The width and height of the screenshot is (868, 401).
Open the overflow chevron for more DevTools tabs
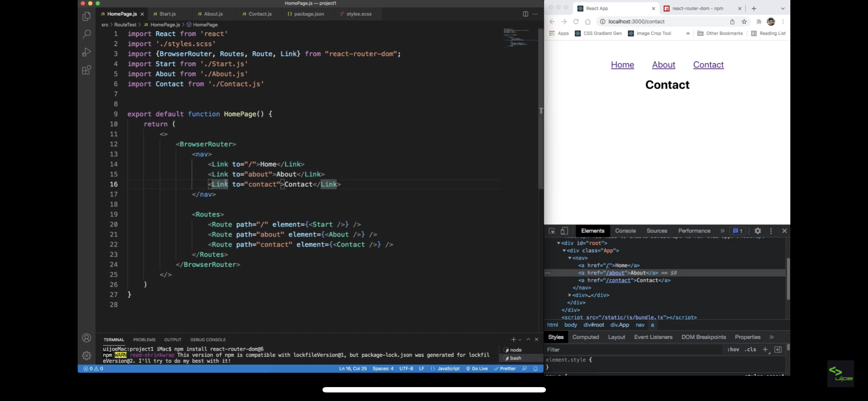(723, 231)
